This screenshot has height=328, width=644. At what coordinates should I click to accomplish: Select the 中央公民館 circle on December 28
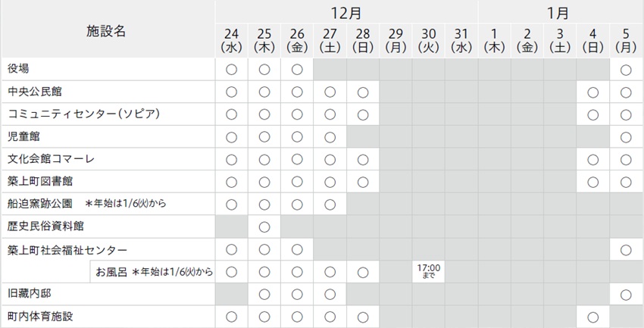363,92
